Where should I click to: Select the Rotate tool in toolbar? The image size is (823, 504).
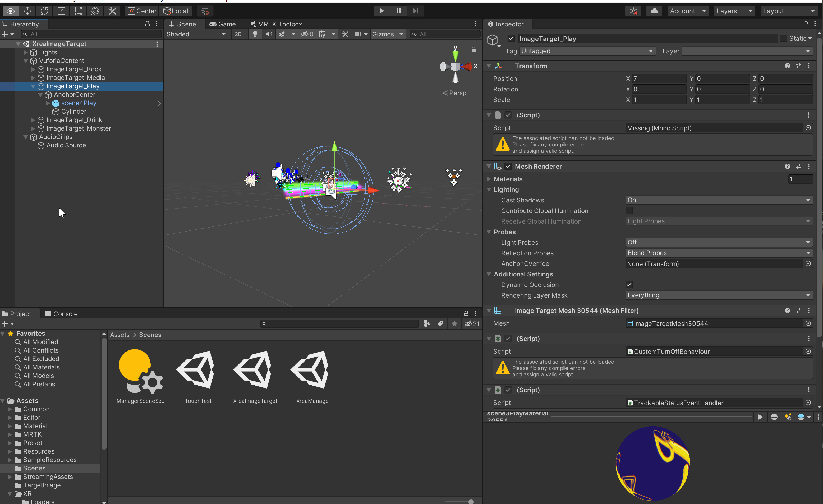(44, 11)
